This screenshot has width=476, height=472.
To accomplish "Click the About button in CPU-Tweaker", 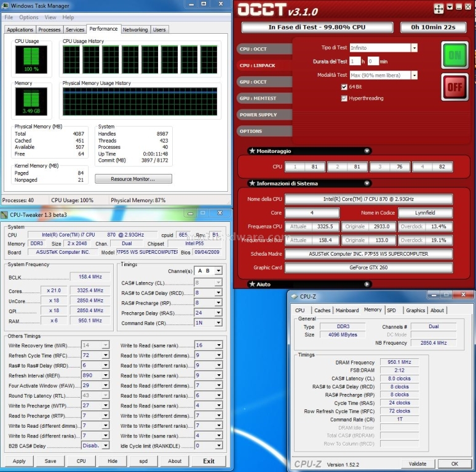I will (x=175, y=461).
